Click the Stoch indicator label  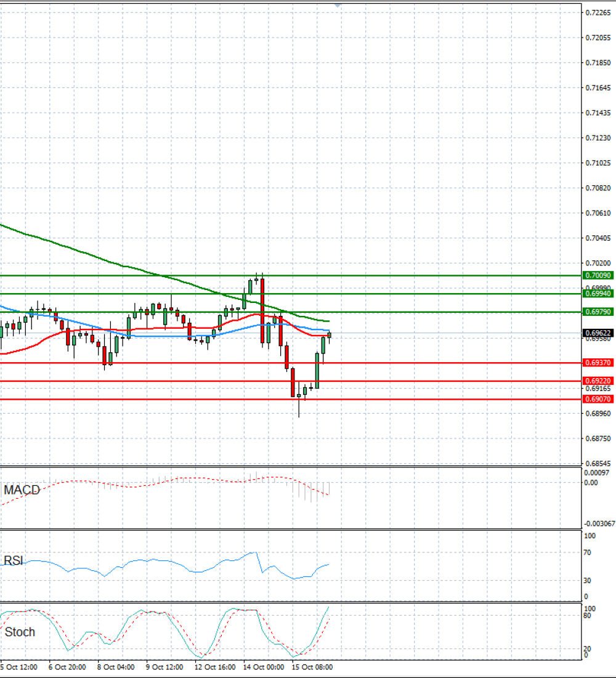(20, 632)
